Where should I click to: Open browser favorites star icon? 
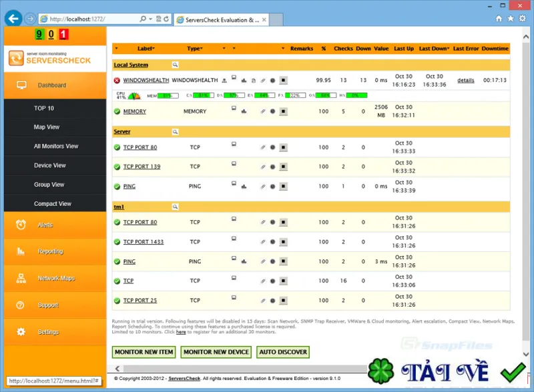point(511,19)
